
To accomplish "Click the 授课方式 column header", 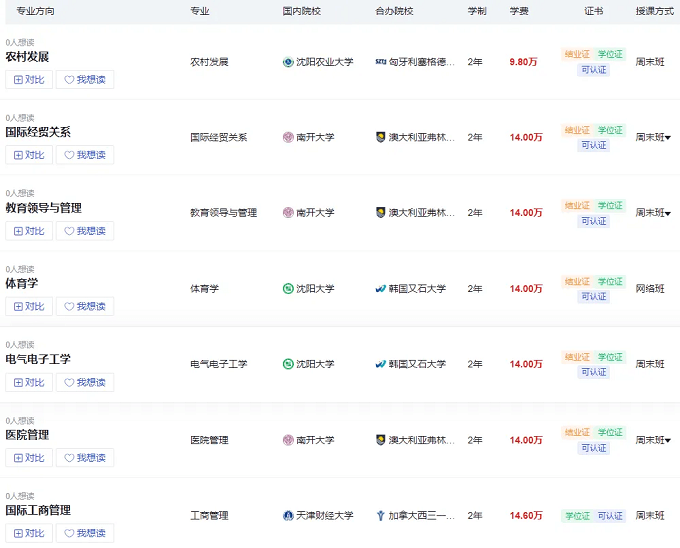I will click(654, 11).
